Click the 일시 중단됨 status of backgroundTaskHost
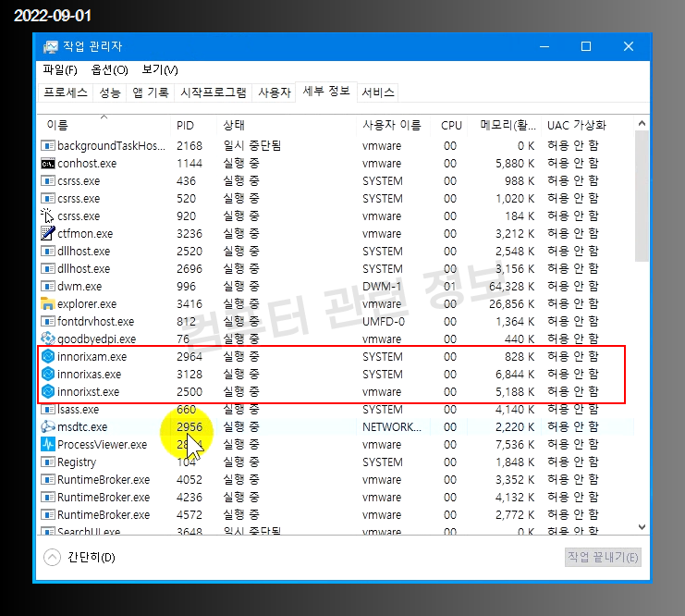 coord(252,145)
